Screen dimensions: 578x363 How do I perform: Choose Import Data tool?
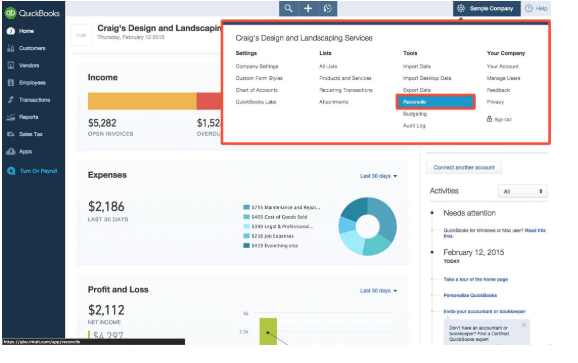coord(417,66)
